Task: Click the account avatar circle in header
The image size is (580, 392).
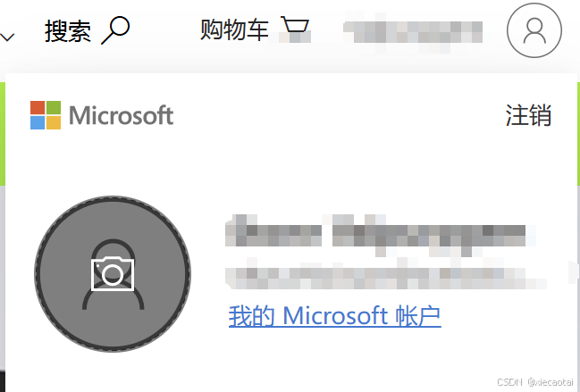Action: click(x=534, y=30)
